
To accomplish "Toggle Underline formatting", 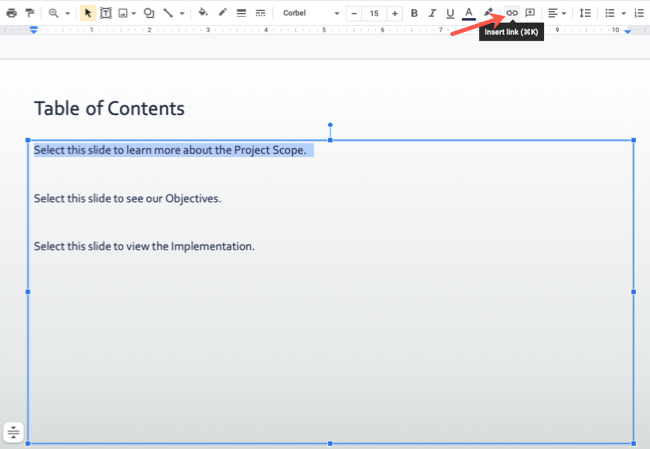I will (450, 13).
